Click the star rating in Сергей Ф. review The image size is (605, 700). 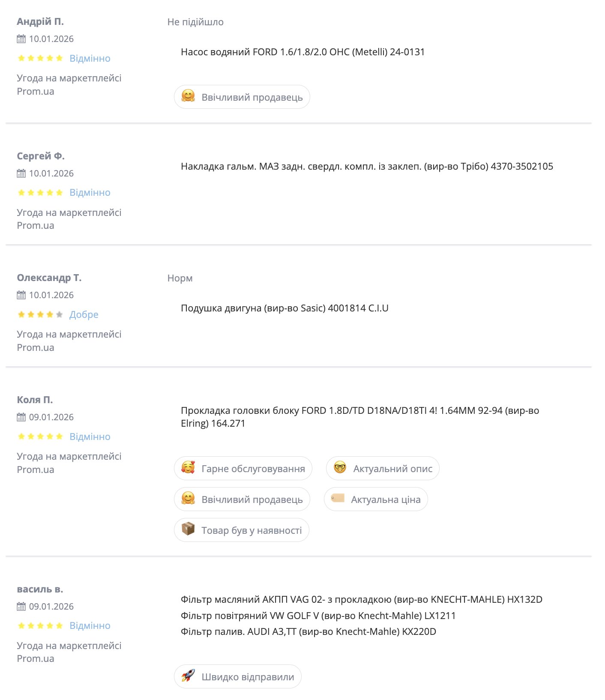(40, 193)
